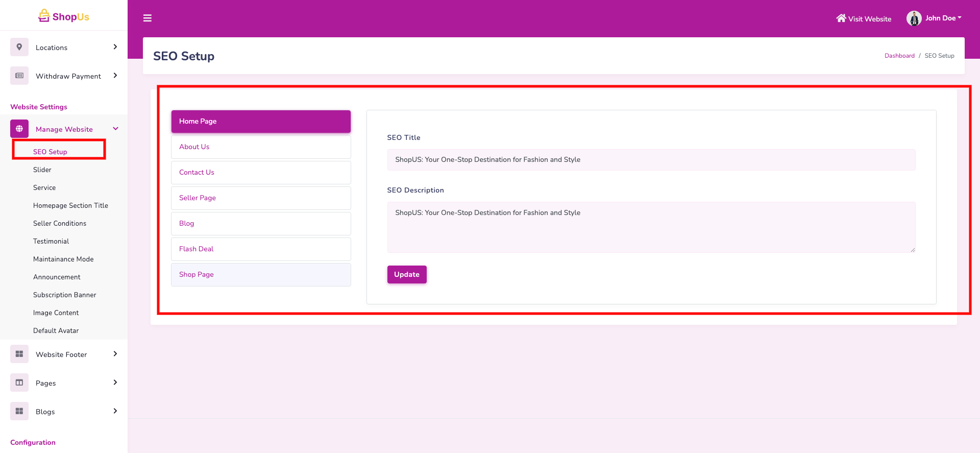Click the Withdraw Payment icon
The height and width of the screenshot is (453, 980).
19,76
